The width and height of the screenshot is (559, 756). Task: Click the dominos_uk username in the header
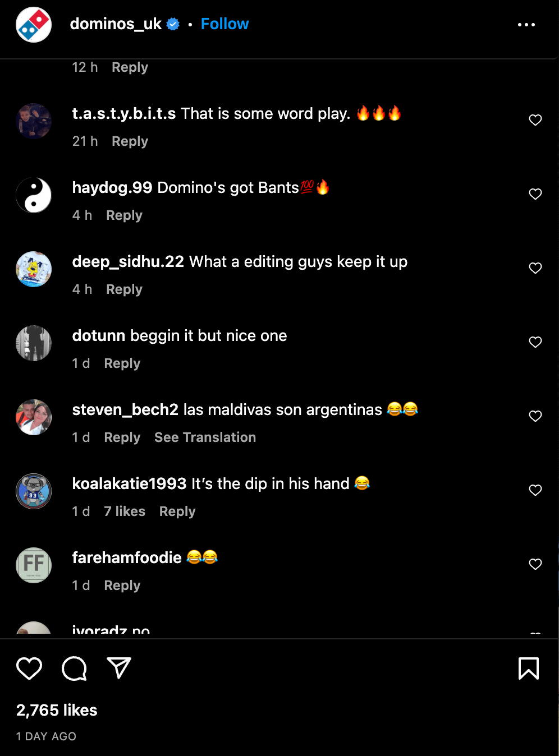118,24
